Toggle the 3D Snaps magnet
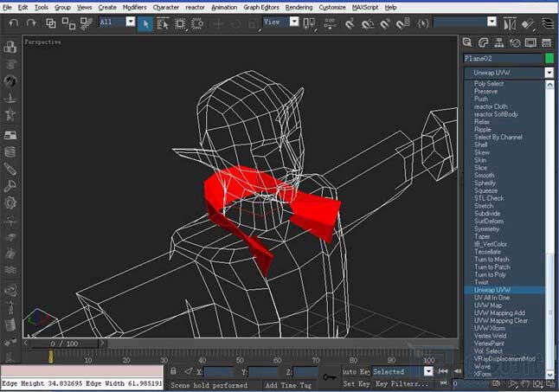This screenshot has width=559, height=392. point(350,24)
